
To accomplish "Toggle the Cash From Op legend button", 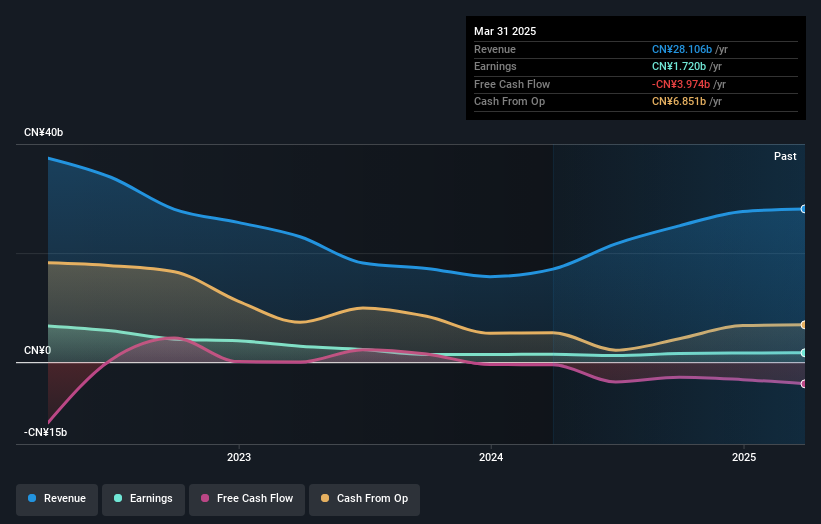I will tap(364, 499).
